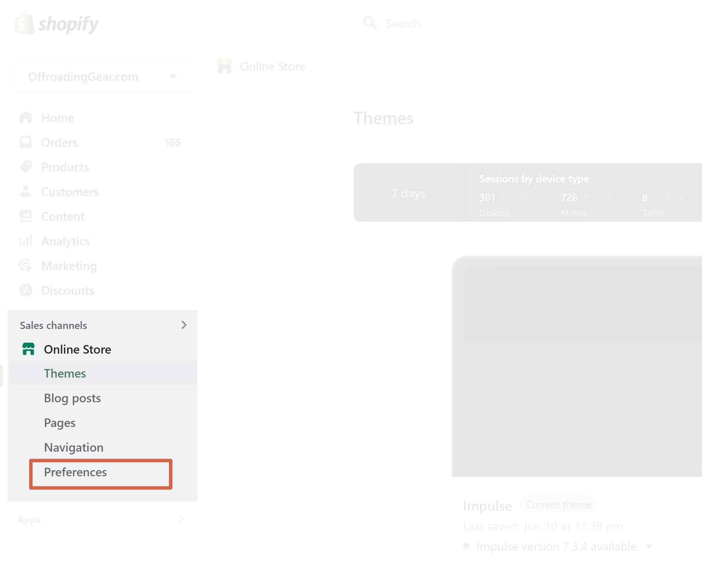Click the search magnifier icon
This screenshot has width=702, height=588.
coord(370,23)
